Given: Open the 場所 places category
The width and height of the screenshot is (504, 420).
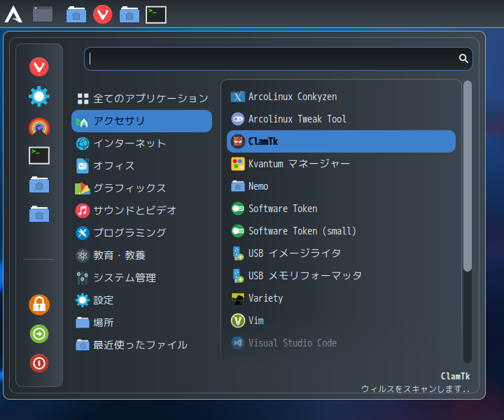Looking at the screenshot, I should point(141,322).
